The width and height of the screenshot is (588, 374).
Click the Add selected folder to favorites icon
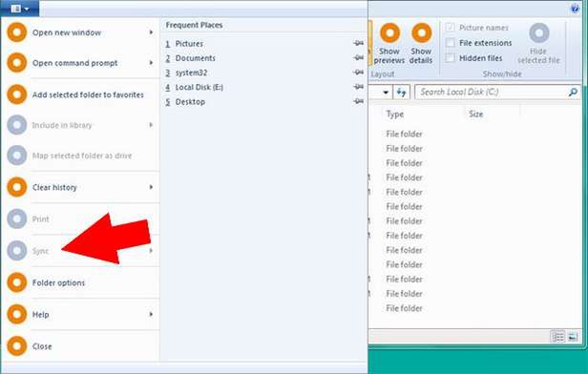click(x=17, y=94)
